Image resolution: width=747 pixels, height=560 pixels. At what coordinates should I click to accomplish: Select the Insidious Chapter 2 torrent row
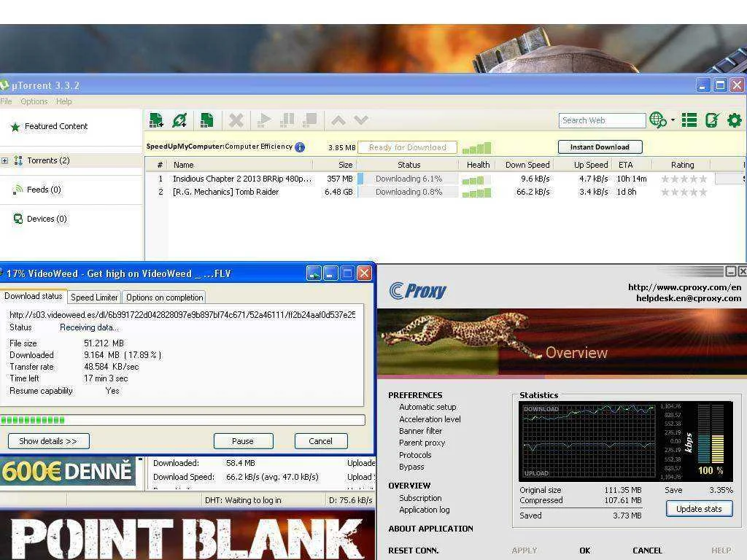444,179
